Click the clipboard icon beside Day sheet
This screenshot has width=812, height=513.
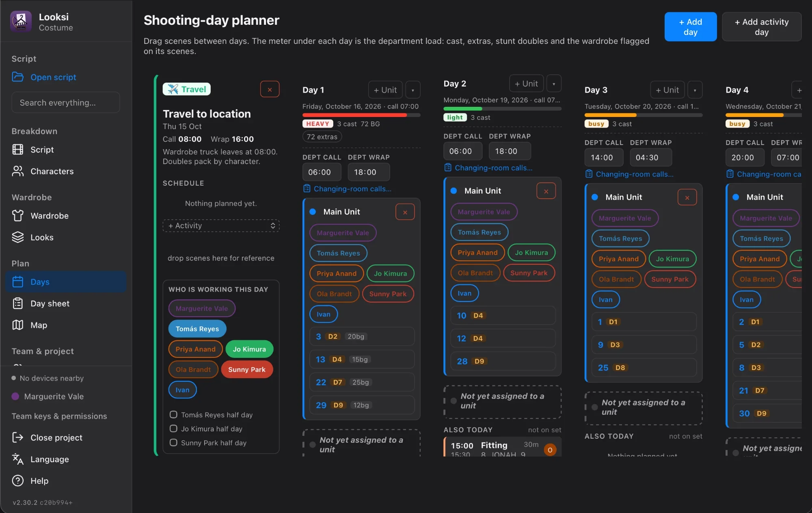[17, 303]
